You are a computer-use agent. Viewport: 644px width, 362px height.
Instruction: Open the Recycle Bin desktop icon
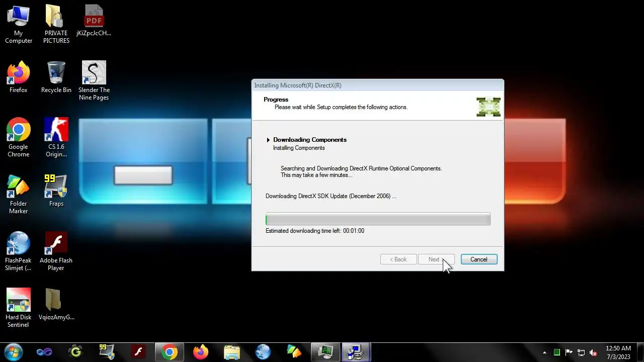(x=56, y=77)
